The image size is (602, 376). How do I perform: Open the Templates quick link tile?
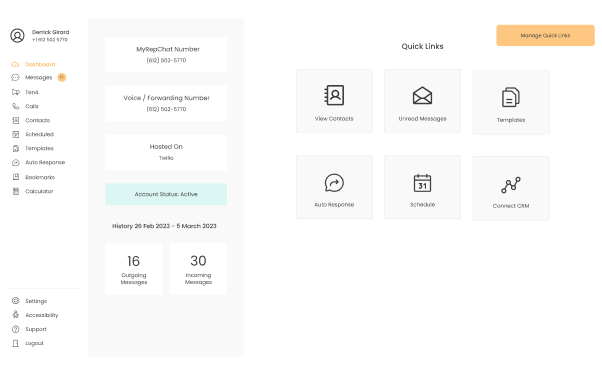511,102
